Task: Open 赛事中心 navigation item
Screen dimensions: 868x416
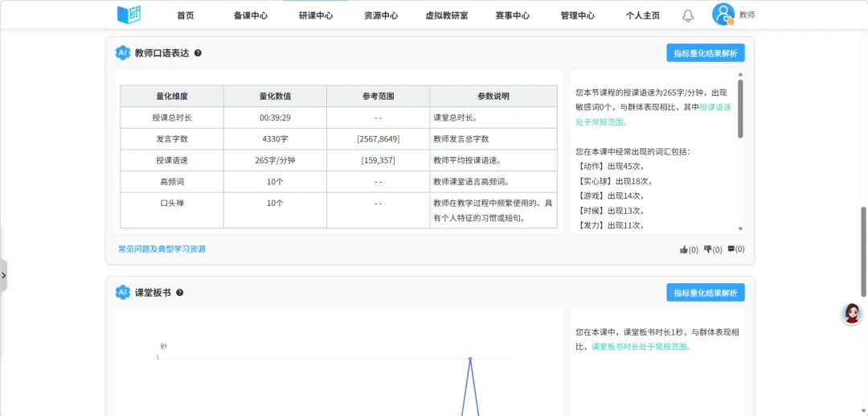Action: coord(512,15)
